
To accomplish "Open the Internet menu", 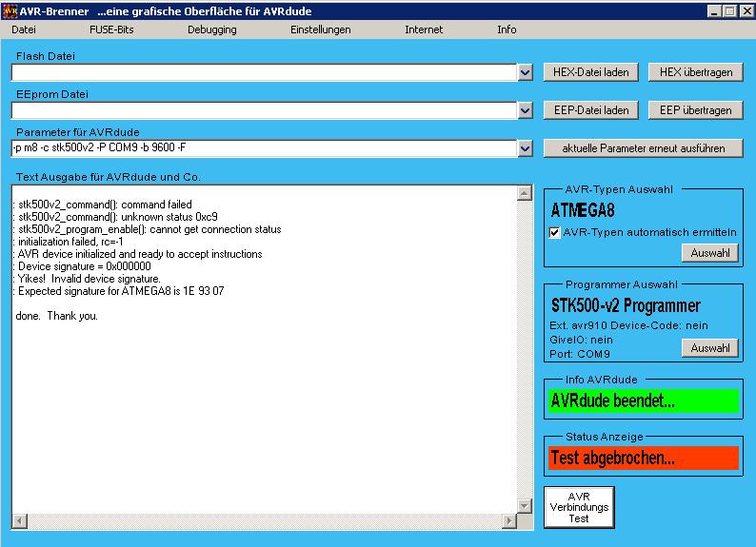I will 424,29.
